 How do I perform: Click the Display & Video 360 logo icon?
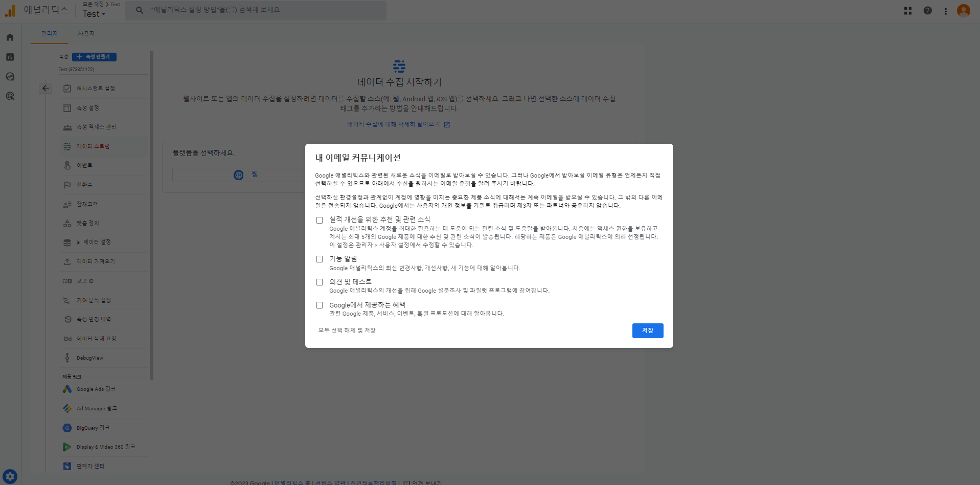67,447
